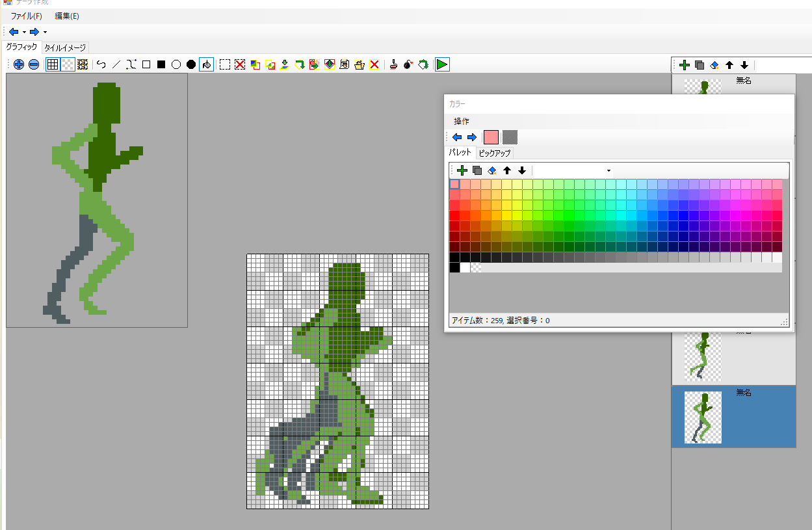Expand the back arrow history dropdown
The image size is (812, 530).
[24, 32]
